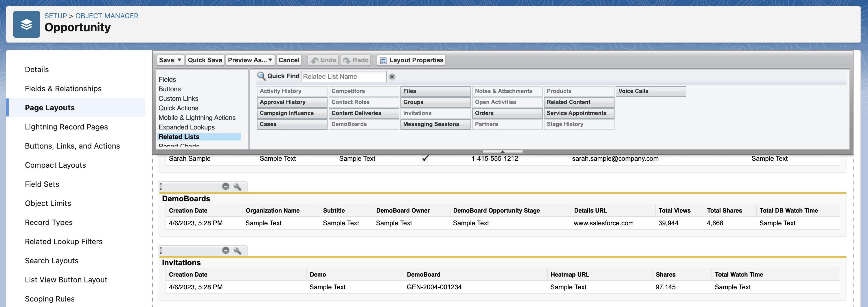Grab the Invitations section drag handle
Screen dimensions: 868x307
(161, 250)
